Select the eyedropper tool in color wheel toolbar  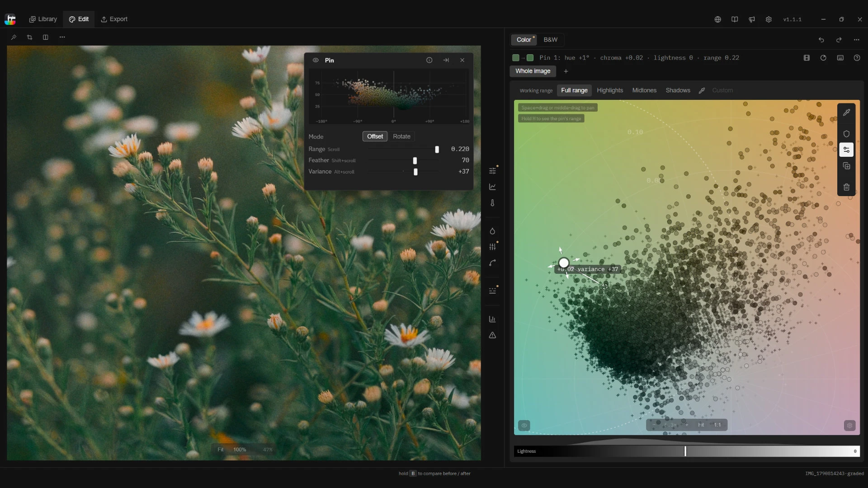point(846,113)
